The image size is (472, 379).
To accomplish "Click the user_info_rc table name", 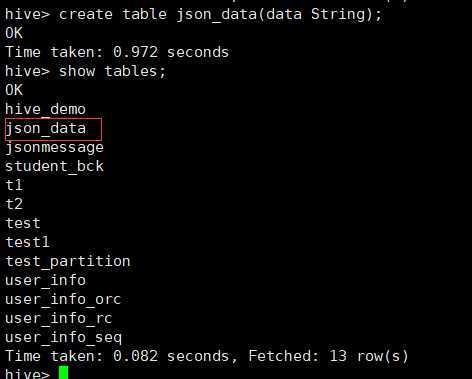I will [x=59, y=318].
